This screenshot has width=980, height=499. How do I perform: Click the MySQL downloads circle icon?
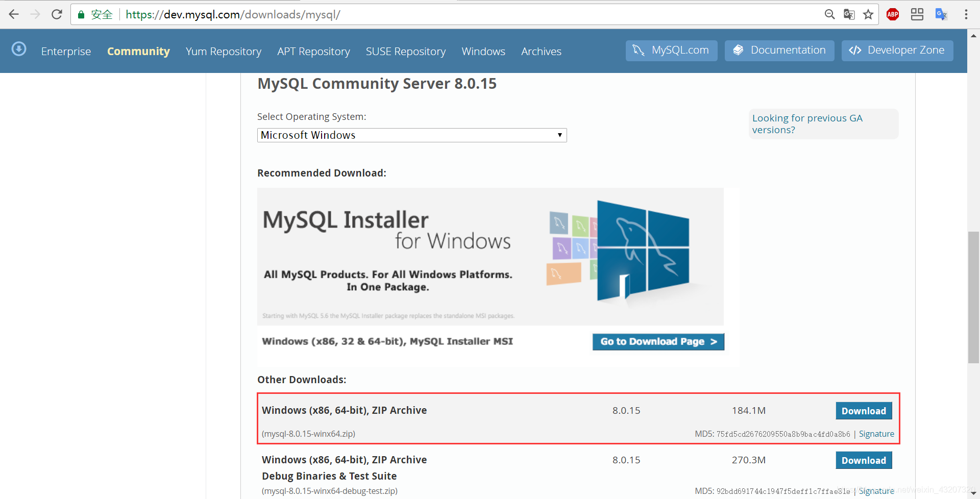pos(19,49)
